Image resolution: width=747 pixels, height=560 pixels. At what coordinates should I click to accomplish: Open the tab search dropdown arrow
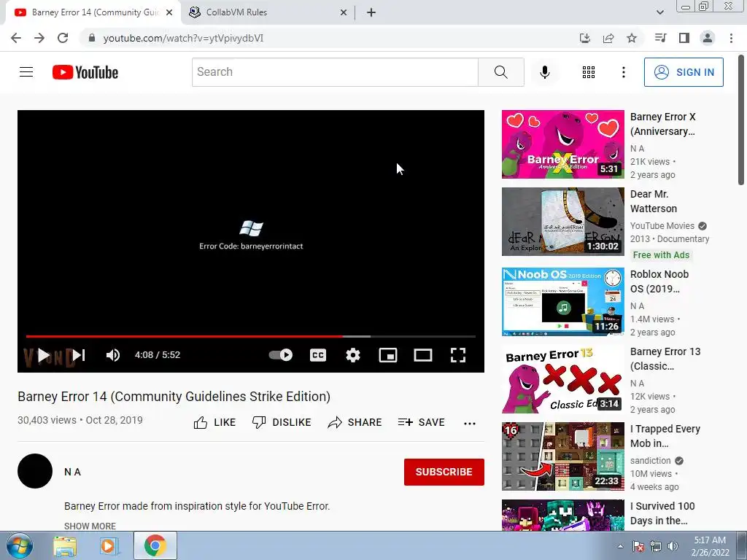659,12
